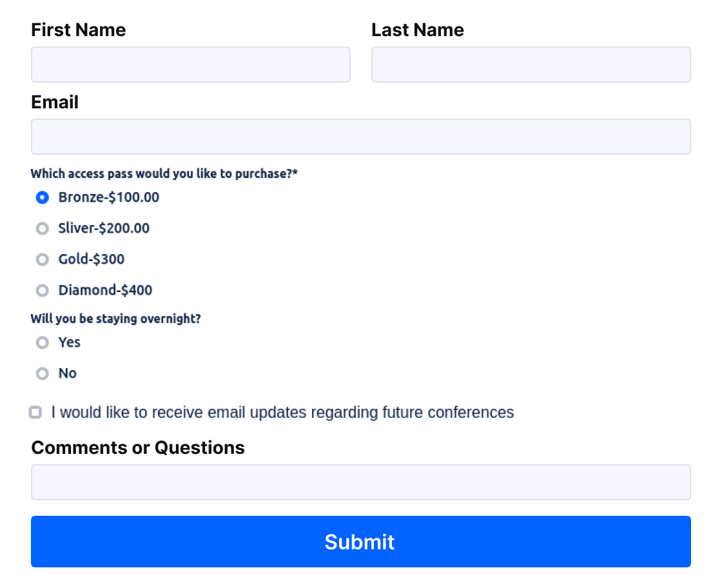Select the Bronze-$100.00 radio button
722x588 pixels.
[x=43, y=197]
